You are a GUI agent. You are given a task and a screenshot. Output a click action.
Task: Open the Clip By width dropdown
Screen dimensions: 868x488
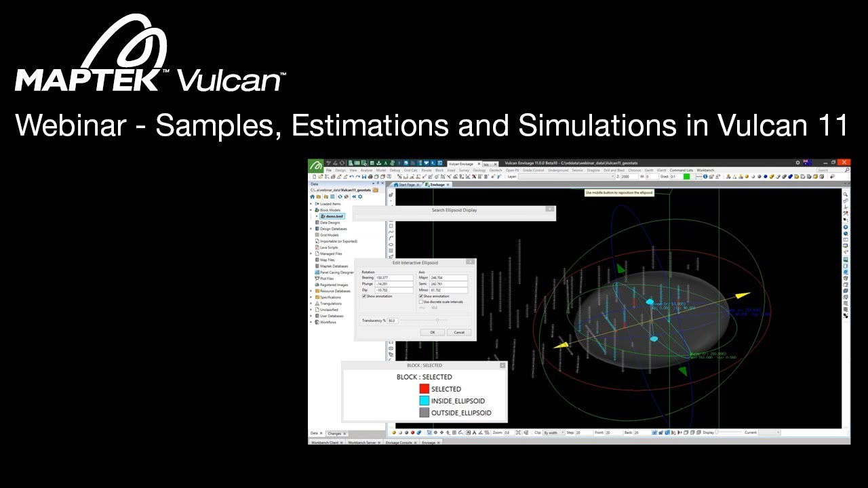[553, 432]
